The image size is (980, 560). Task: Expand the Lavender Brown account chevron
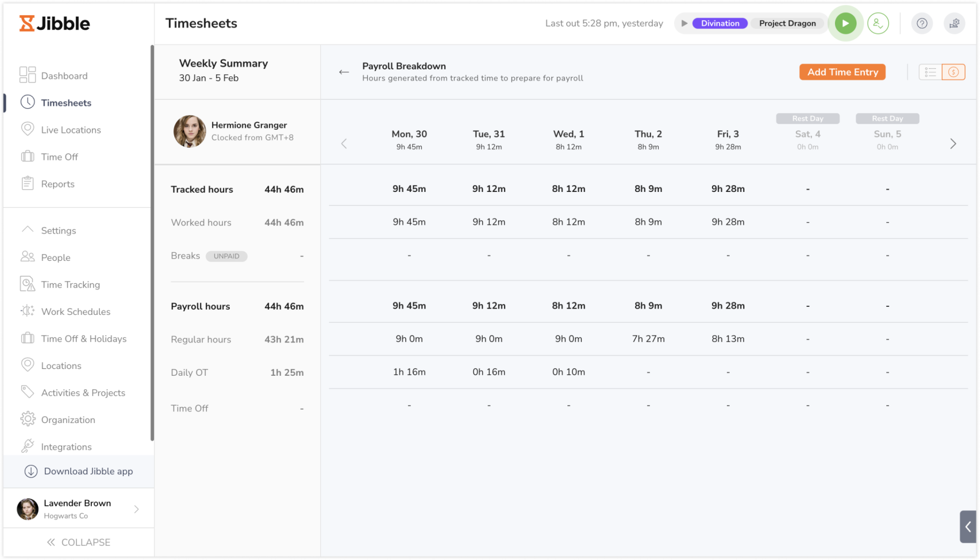coord(136,509)
